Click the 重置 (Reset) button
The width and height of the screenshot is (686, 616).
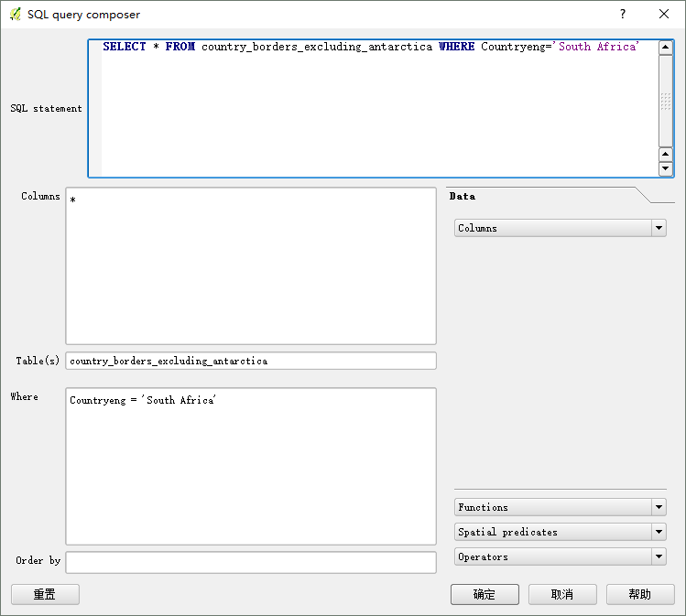click(x=45, y=595)
